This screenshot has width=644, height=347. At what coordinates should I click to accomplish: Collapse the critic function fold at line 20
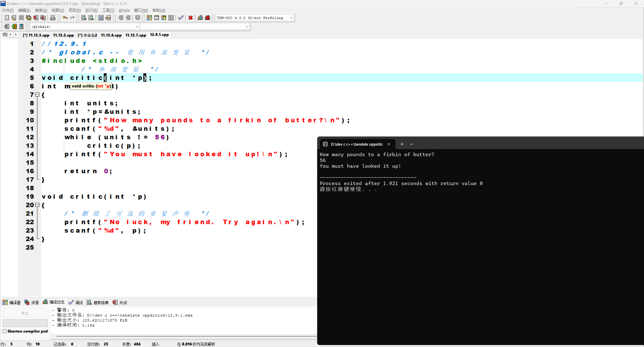pos(37,205)
